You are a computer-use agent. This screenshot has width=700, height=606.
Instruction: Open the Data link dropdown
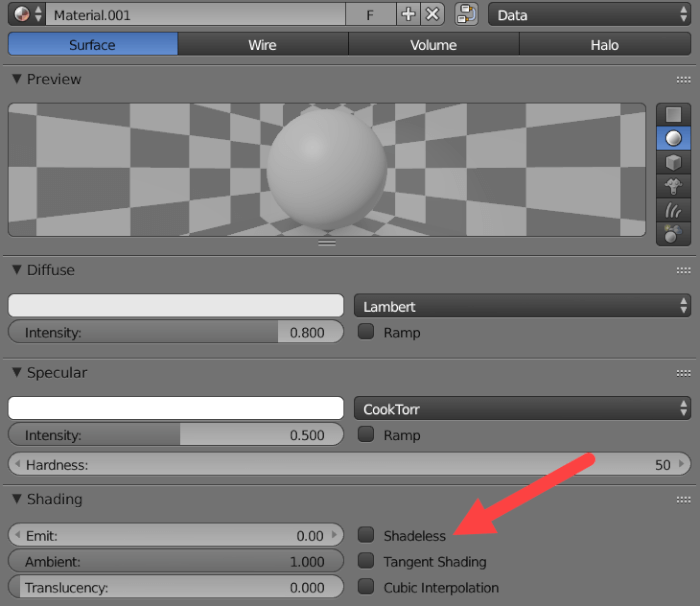pyautogui.click(x=589, y=15)
